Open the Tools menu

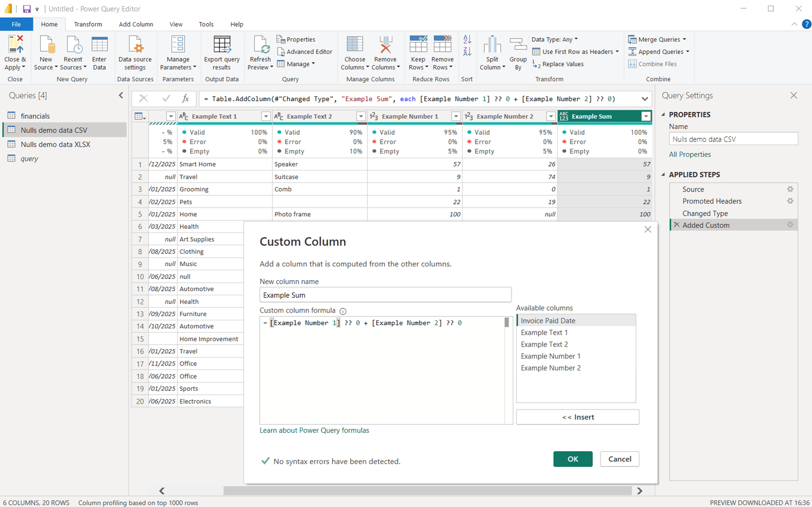pyautogui.click(x=206, y=24)
